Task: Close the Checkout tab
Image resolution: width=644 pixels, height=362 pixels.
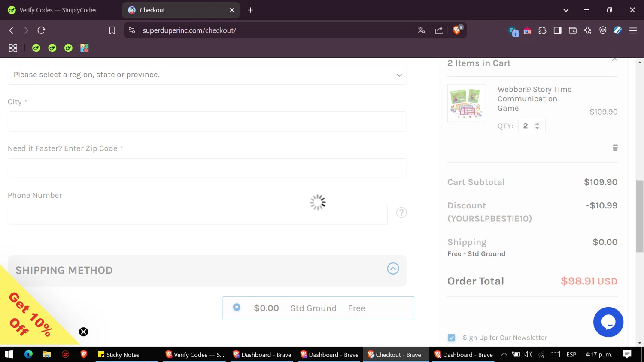Action: pos(232,10)
